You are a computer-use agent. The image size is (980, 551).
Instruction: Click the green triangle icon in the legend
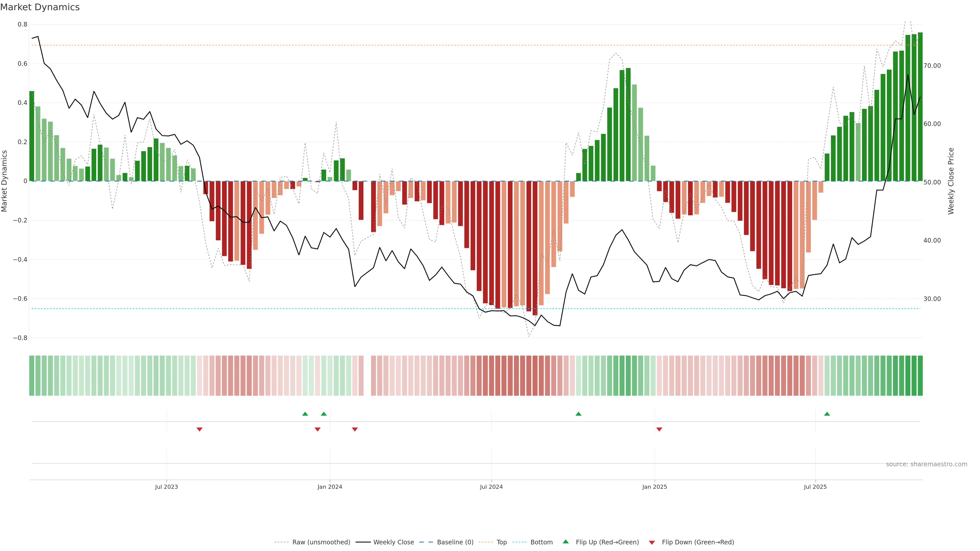click(x=566, y=542)
